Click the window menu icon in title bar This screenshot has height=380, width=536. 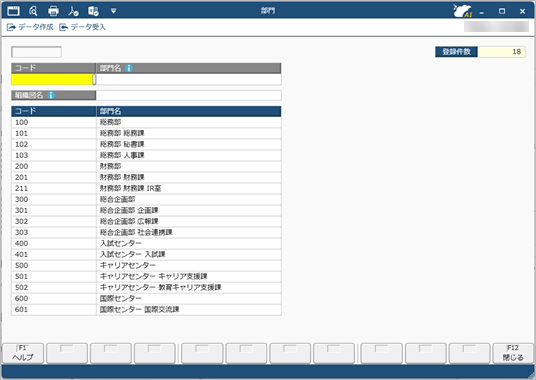(13, 11)
